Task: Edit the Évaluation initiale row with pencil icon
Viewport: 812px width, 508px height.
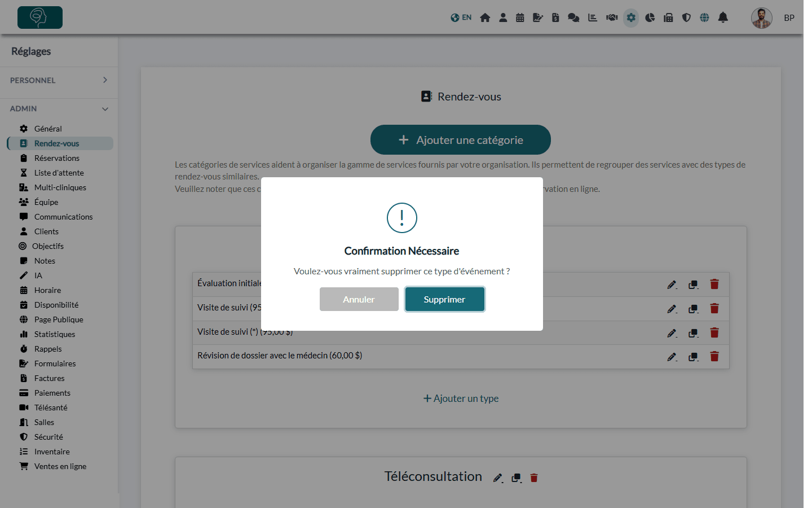Action: pos(672,284)
